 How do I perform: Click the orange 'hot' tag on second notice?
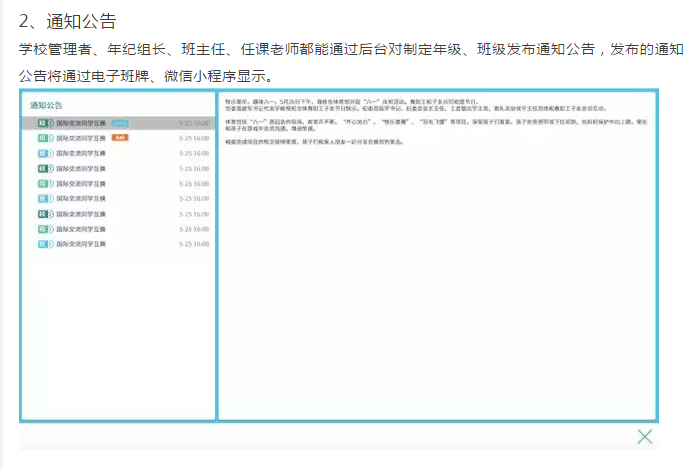pos(119,138)
